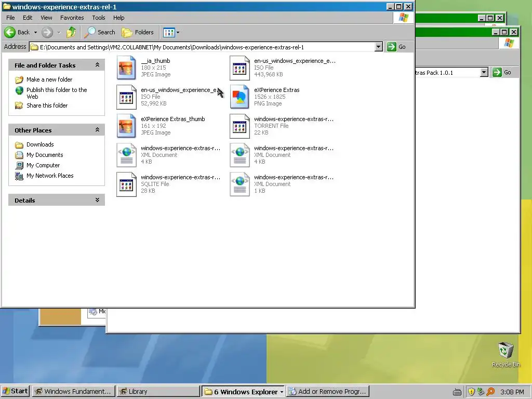Switch to Windows Fundamentals taskbar item
The height and width of the screenshot is (399, 532).
pos(74,392)
